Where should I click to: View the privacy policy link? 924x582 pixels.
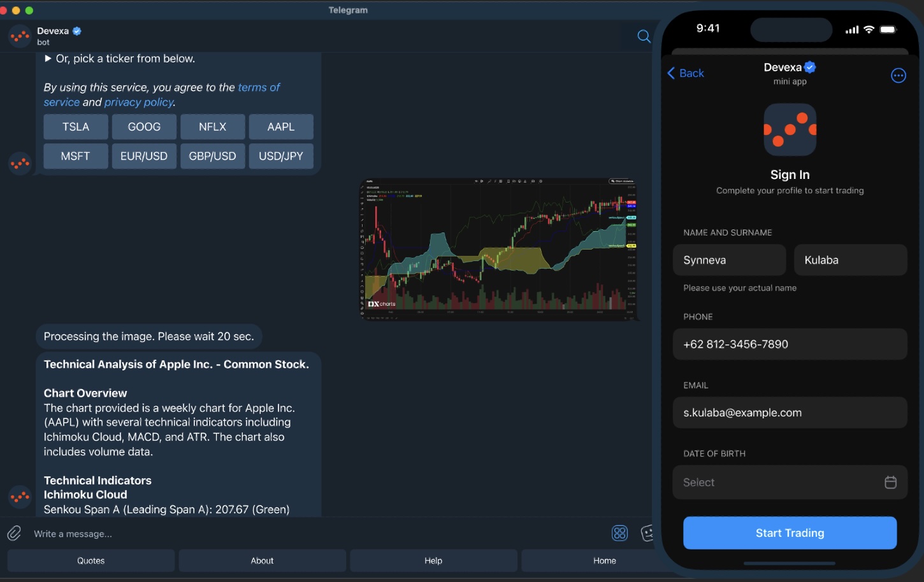tap(139, 102)
